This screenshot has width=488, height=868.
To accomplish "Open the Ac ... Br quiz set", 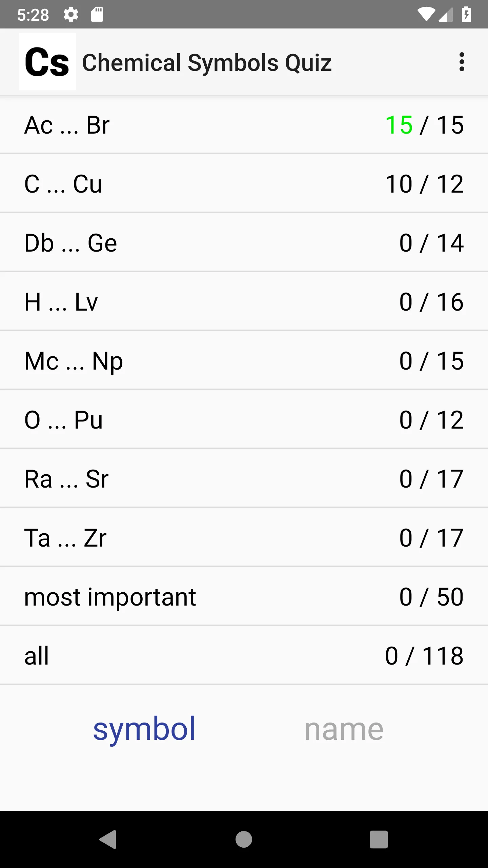I will point(244,124).
